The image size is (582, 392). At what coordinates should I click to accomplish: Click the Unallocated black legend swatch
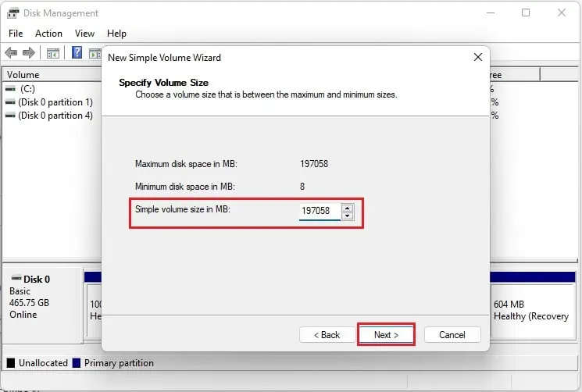pos(11,362)
